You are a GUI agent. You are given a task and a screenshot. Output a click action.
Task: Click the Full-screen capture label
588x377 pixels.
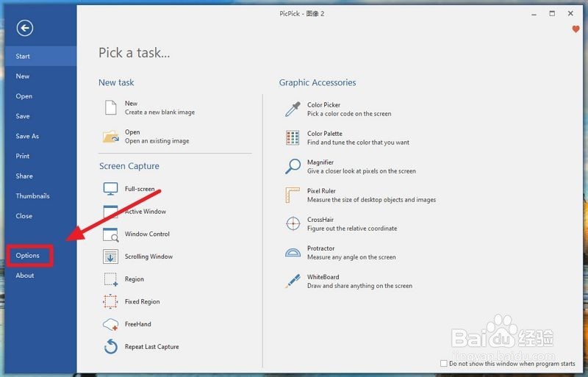(140, 189)
